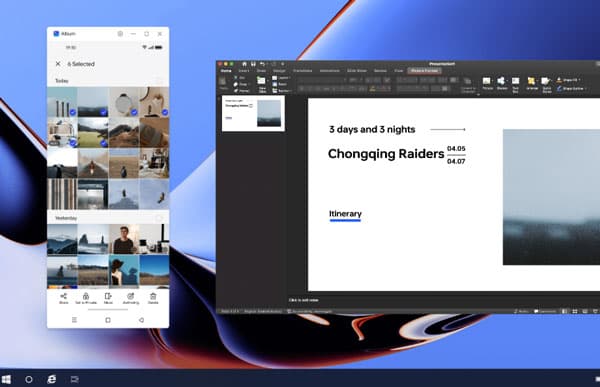Image resolution: width=600 pixels, height=387 pixels.
Task: Open the settings icon in Album title bar
Action: (x=120, y=34)
